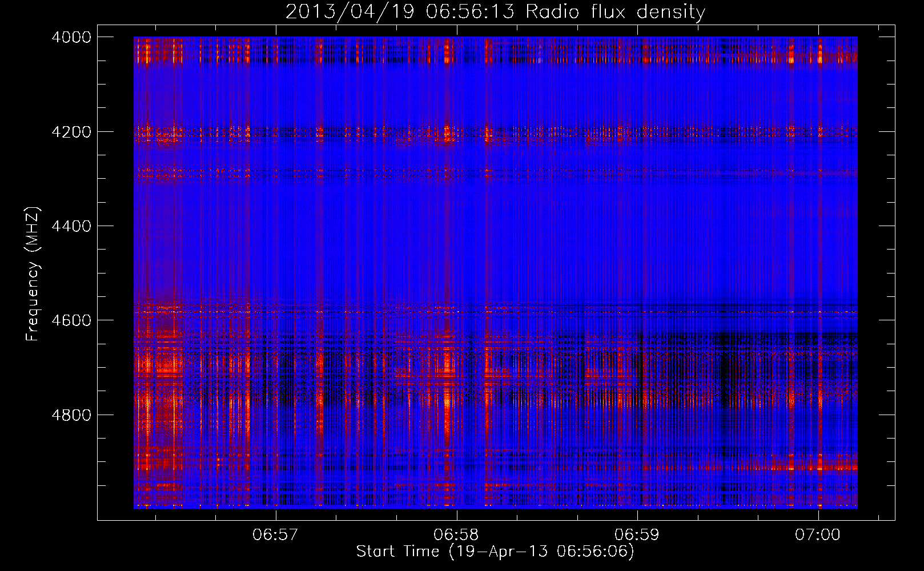Click the 4400 frequency axis label
Screen dimensions: 924x571
(71, 226)
